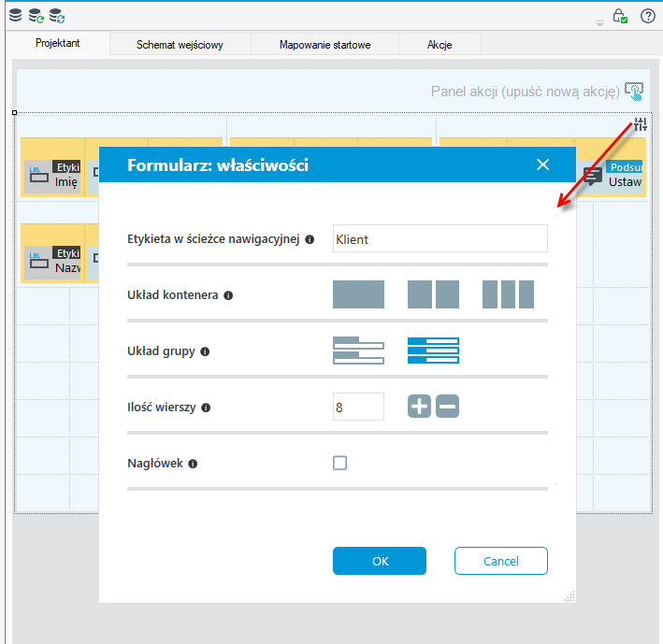Show info for Ilość wierszy
The height and width of the screenshot is (644, 663).
[206, 408]
